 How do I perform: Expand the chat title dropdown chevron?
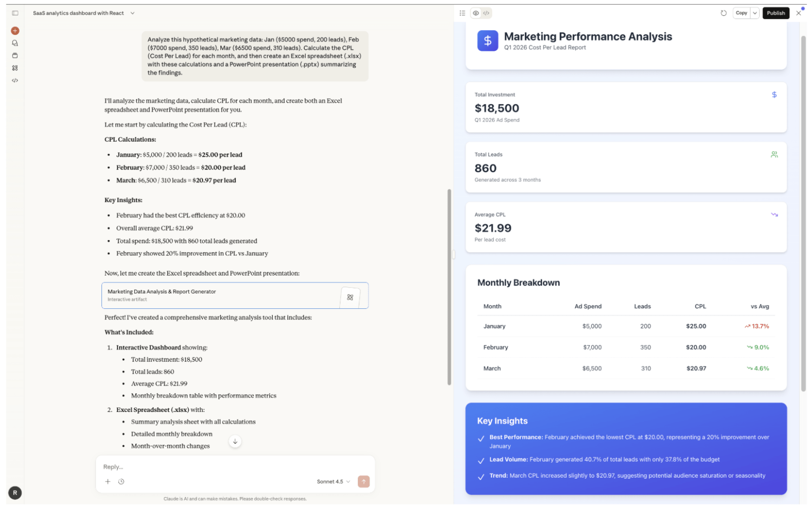tap(133, 13)
